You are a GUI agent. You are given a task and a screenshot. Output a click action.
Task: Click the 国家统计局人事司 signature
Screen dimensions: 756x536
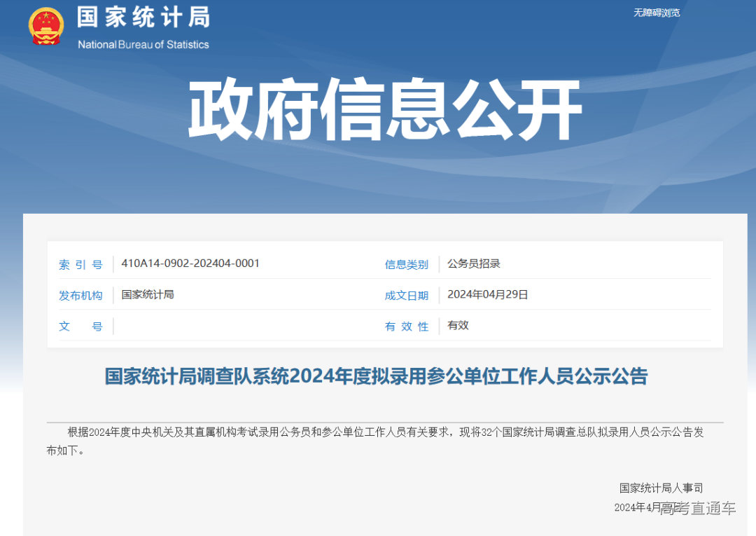click(662, 487)
